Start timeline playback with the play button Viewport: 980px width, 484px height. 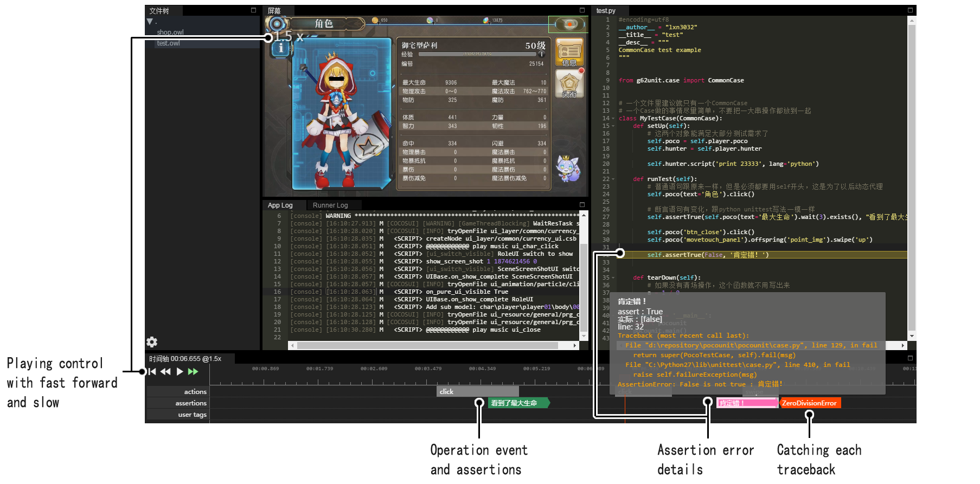tap(180, 372)
